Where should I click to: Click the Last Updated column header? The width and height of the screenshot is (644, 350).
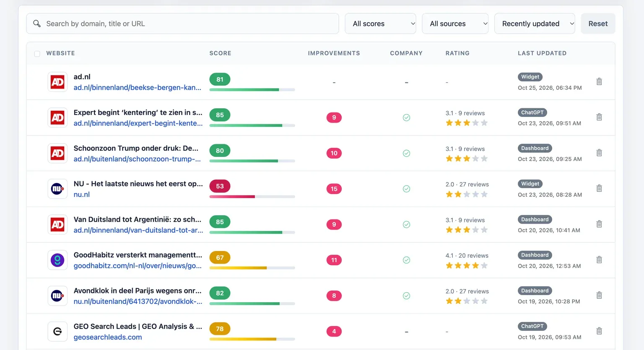542,53
